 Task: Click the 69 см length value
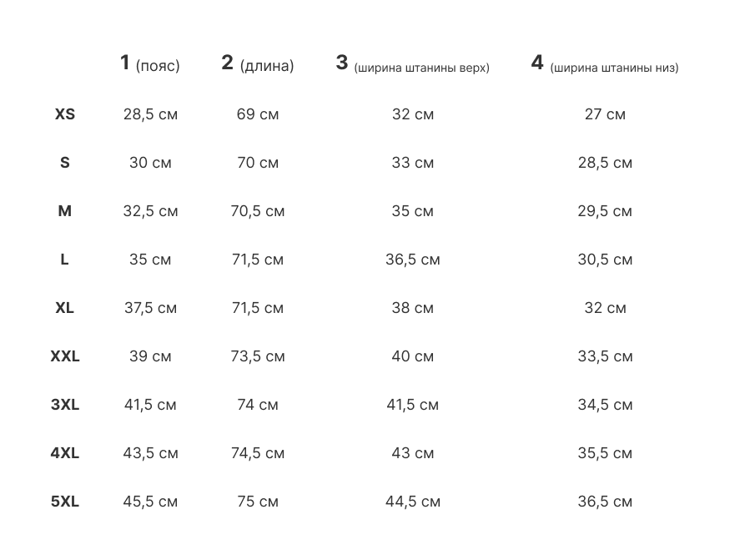click(258, 114)
